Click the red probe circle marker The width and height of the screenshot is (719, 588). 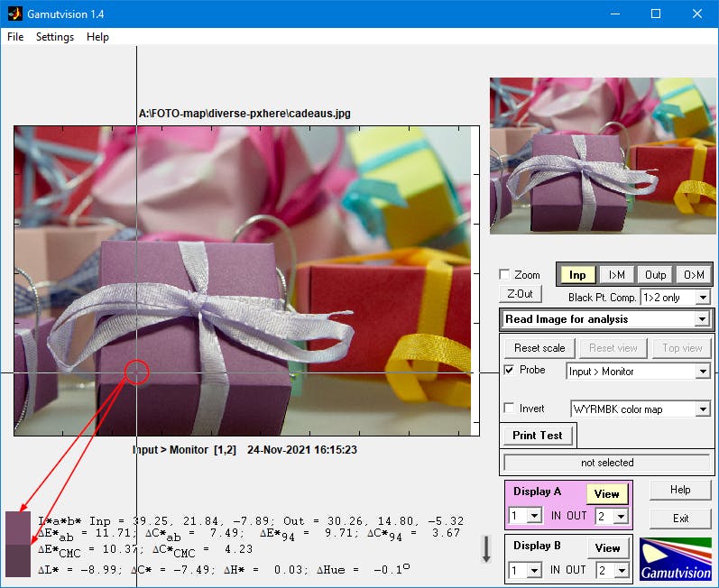[136, 372]
